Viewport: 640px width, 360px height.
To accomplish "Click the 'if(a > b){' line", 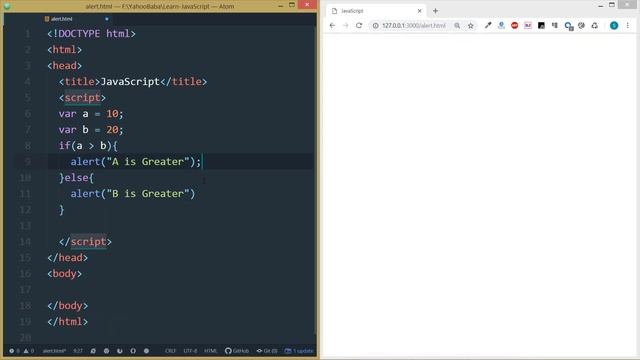I will coord(88,146).
